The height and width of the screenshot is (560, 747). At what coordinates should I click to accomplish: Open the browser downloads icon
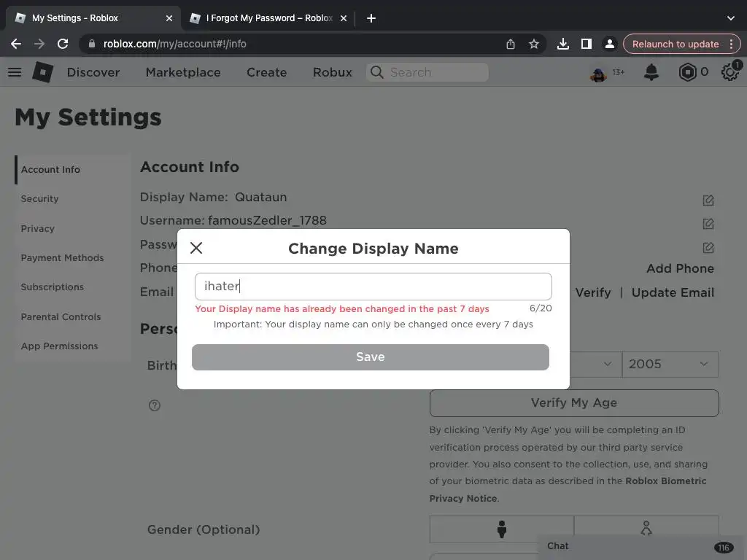(562, 44)
